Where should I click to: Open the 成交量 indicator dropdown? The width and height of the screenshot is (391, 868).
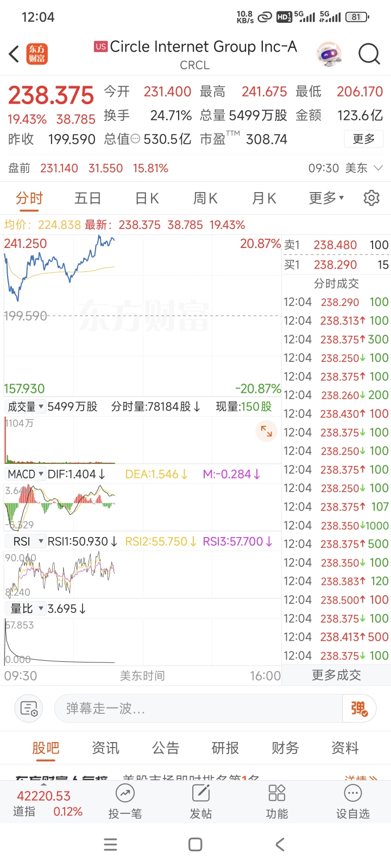click(x=25, y=406)
